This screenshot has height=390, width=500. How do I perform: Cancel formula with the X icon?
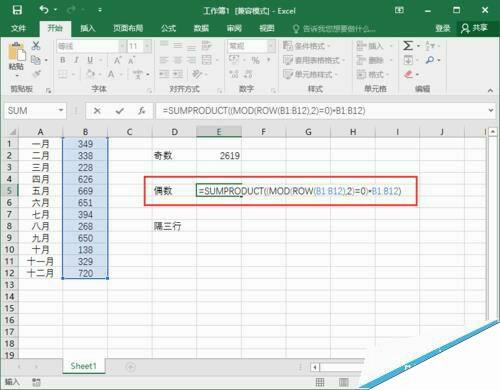coord(97,111)
